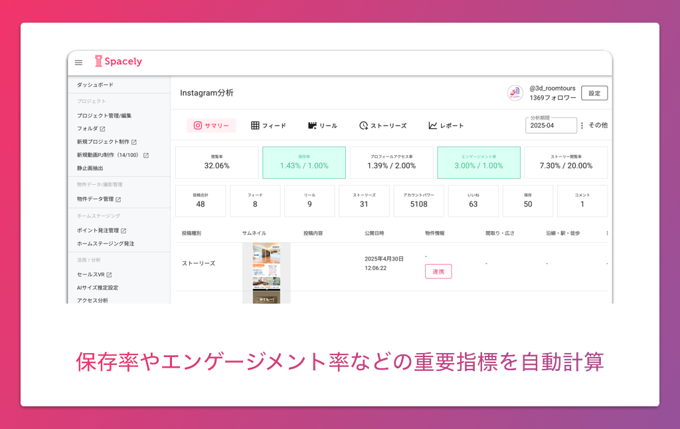The height and width of the screenshot is (429, 680).
Task: Click external link icon beside フォルダ
Action: (x=103, y=129)
